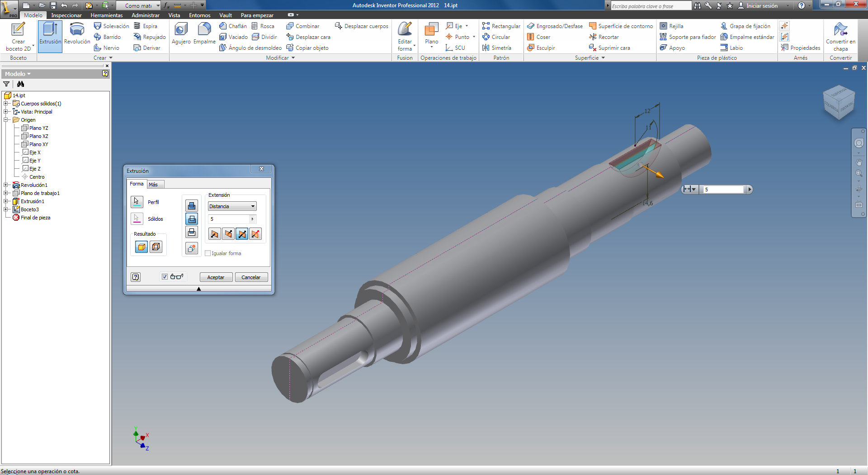Select the Chaflán tool
The height and width of the screenshot is (475, 868).
(x=233, y=26)
